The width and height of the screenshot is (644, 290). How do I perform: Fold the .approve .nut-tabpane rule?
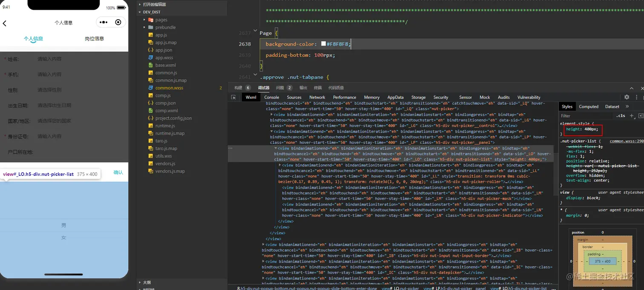tap(256, 75)
